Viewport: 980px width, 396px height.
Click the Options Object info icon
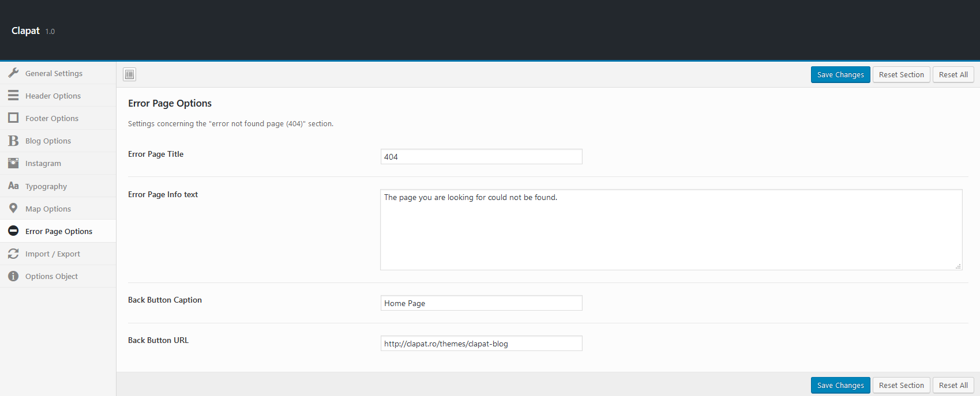click(13, 276)
